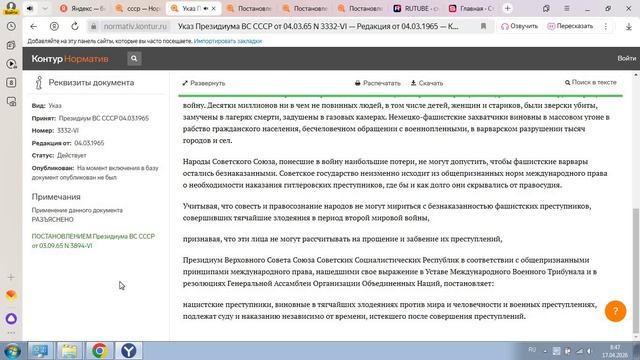
Task: Go back to the previous page
Action: [33, 26]
